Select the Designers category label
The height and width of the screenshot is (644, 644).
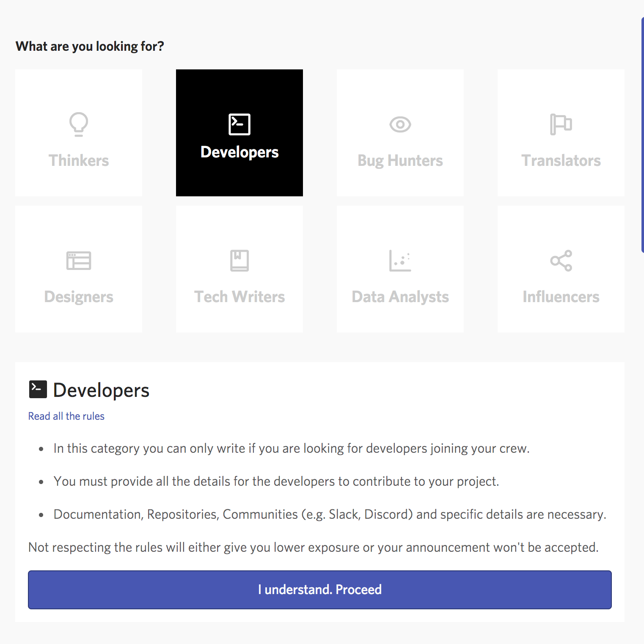coord(79,297)
